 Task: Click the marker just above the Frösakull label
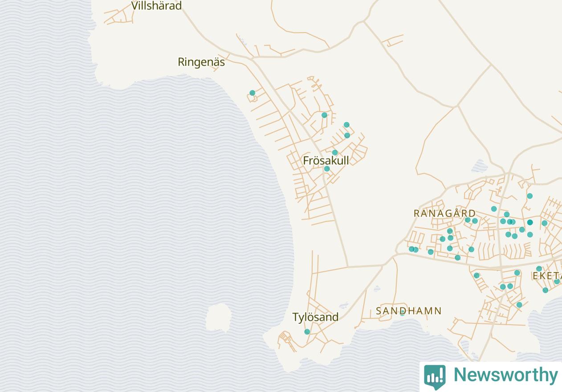(335, 153)
